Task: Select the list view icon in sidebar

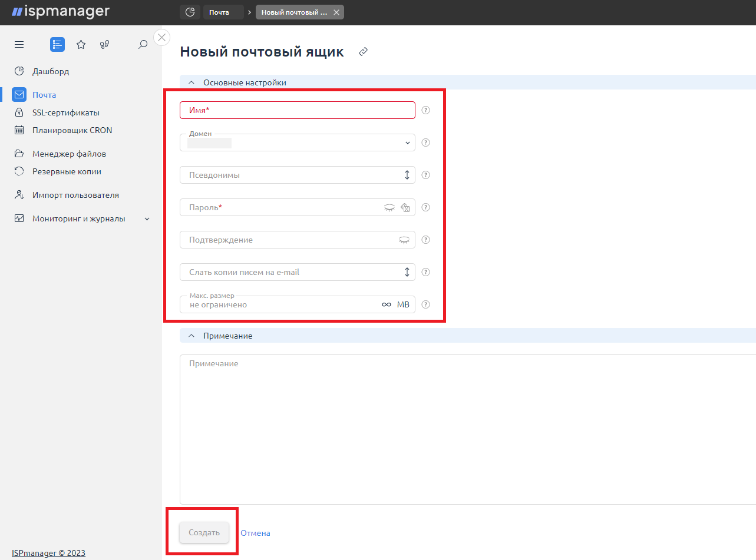Action: tap(57, 45)
